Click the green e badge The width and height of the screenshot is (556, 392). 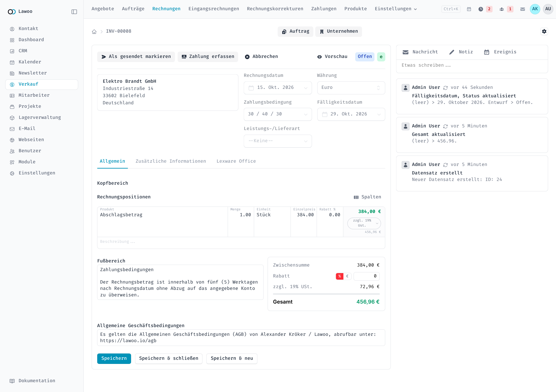tap(381, 57)
